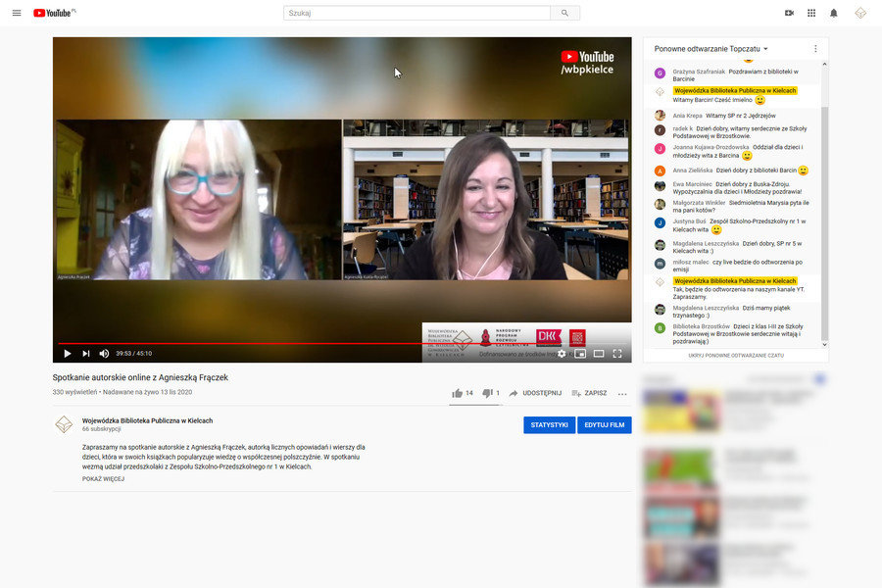This screenshot has width=882, height=588.
Task: Toggle theater mode view
Action: tap(599, 353)
